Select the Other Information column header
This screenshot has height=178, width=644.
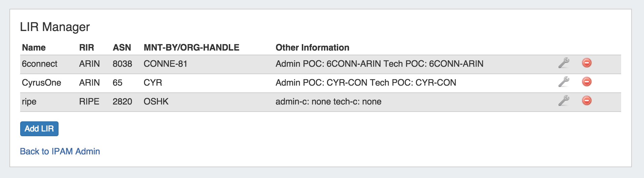312,48
